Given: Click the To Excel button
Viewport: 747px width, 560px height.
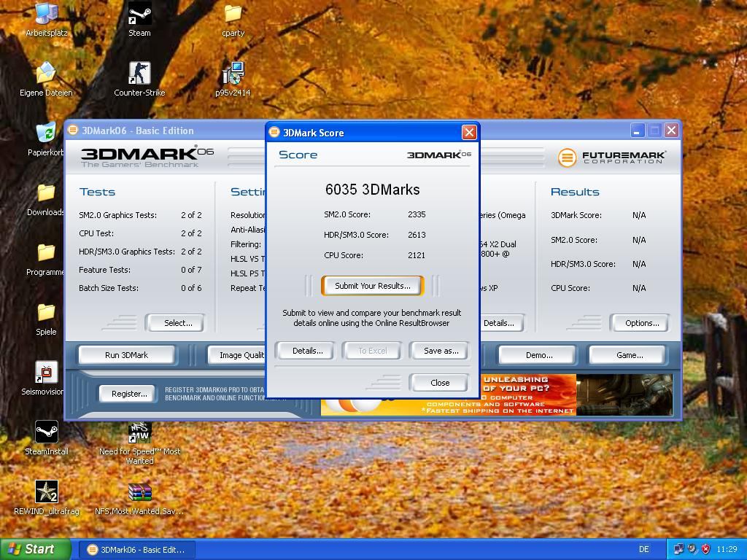Looking at the screenshot, I should point(373,351).
